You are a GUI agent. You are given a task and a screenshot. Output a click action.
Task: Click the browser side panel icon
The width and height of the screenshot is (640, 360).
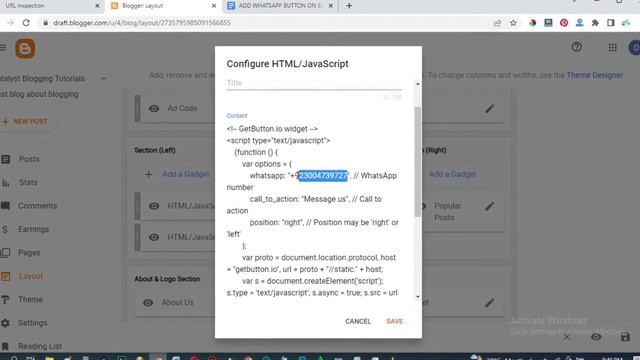tap(611, 23)
